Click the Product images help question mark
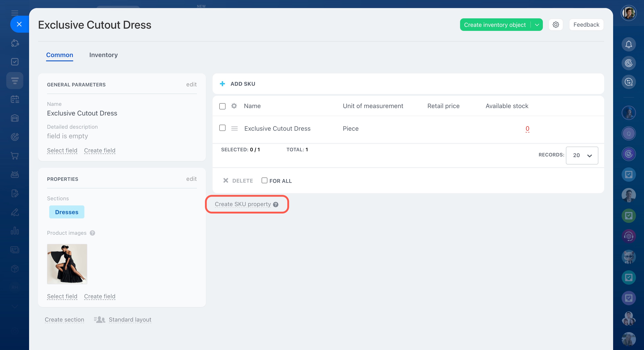644x350 pixels. (x=92, y=233)
